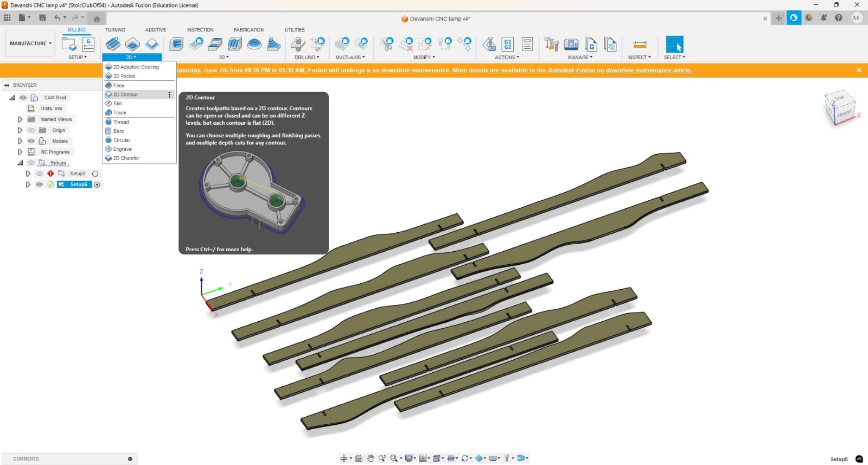
Task: Open the notifications bell icon
Action: pyautogui.click(x=824, y=18)
